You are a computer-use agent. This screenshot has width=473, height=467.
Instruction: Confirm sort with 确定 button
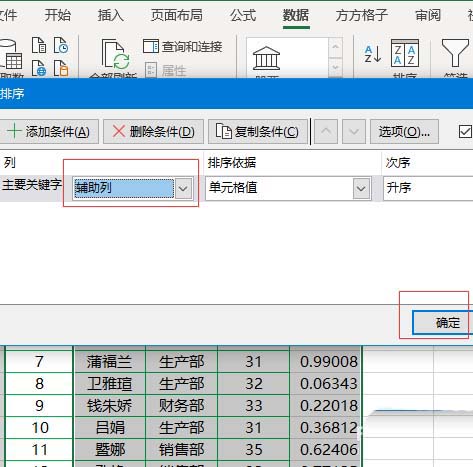(x=443, y=322)
